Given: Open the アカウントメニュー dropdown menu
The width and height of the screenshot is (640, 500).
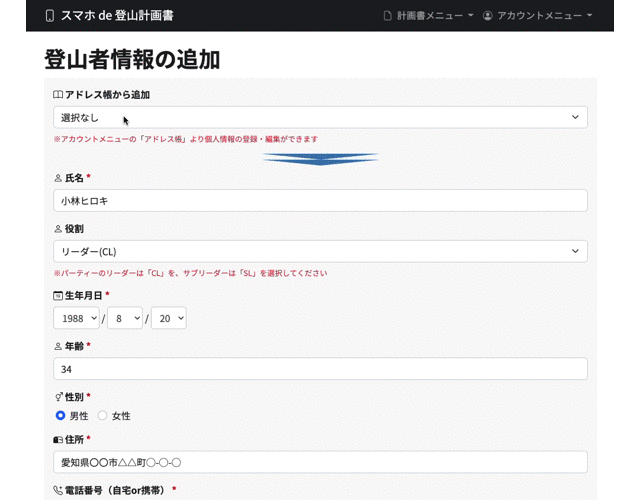Looking at the screenshot, I should (537, 16).
